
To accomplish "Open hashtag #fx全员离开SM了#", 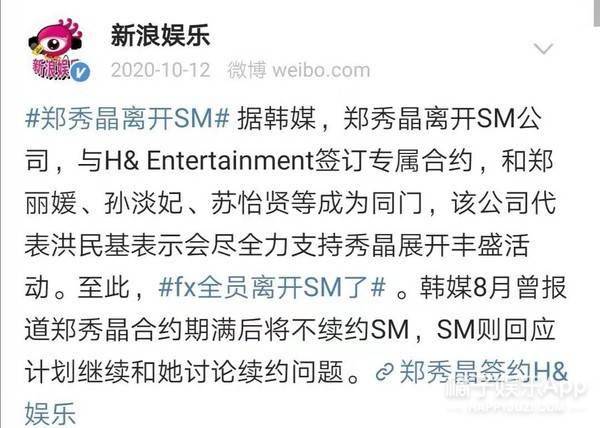I will pyautogui.click(x=272, y=287).
